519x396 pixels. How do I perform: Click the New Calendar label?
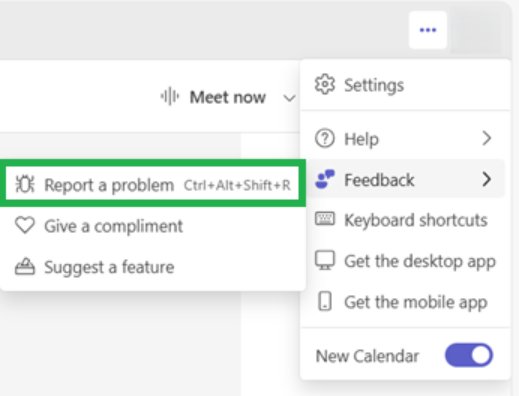367,356
